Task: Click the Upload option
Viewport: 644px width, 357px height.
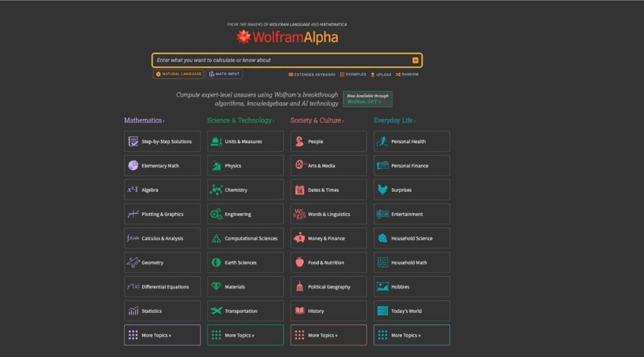Action: click(381, 74)
